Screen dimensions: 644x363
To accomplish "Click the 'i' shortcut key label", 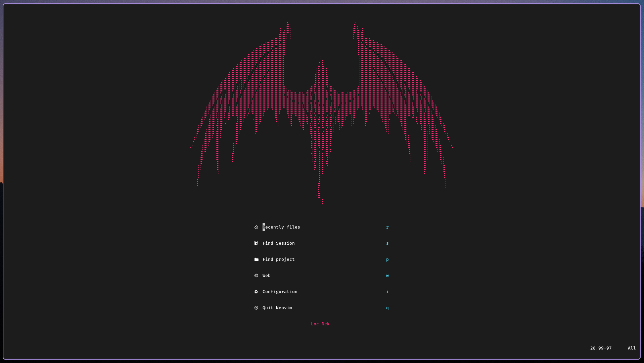I will point(387,292).
